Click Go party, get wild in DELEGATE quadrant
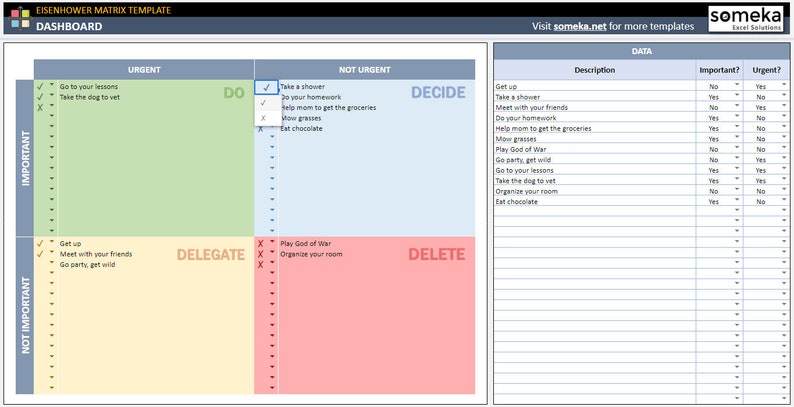This screenshot has height=407, width=794. (x=88, y=265)
